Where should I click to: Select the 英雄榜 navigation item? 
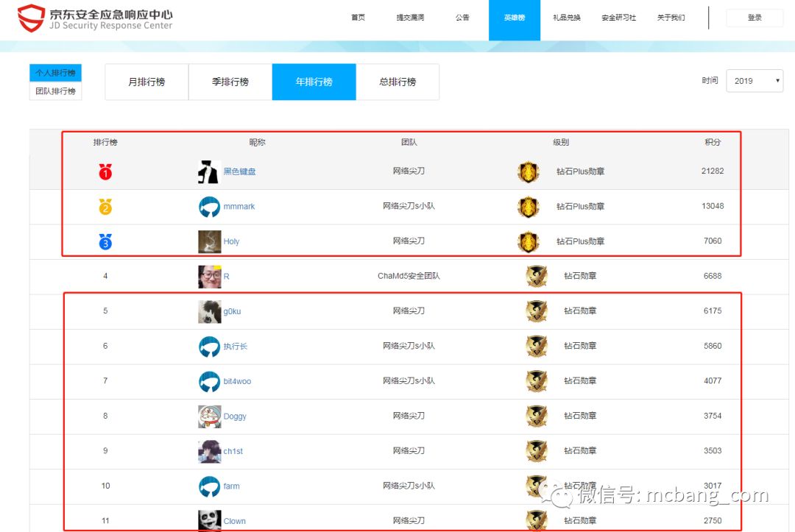pos(515,20)
